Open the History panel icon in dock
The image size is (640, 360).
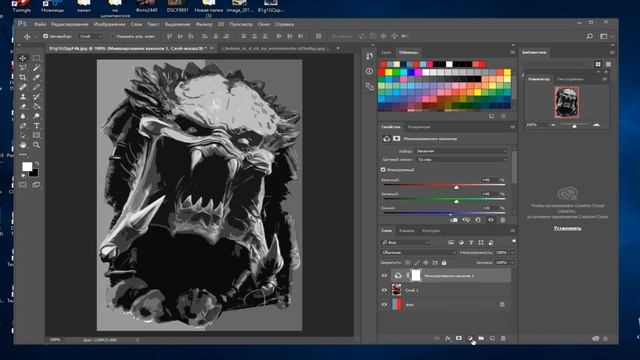tap(369, 56)
